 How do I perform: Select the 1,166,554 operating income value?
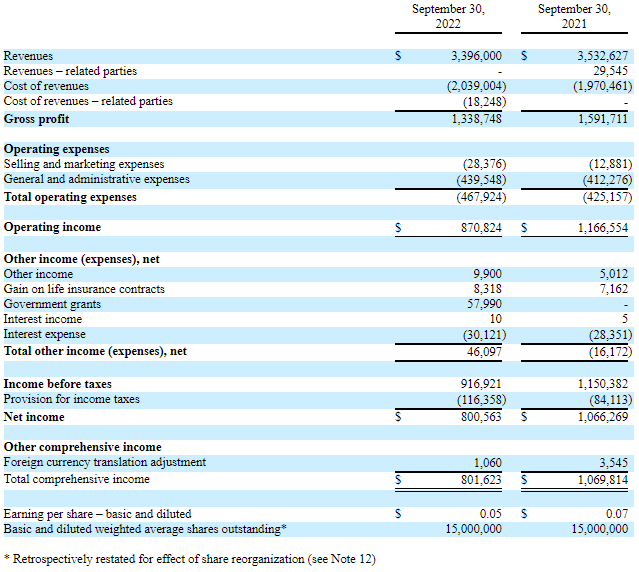tap(603, 228)
